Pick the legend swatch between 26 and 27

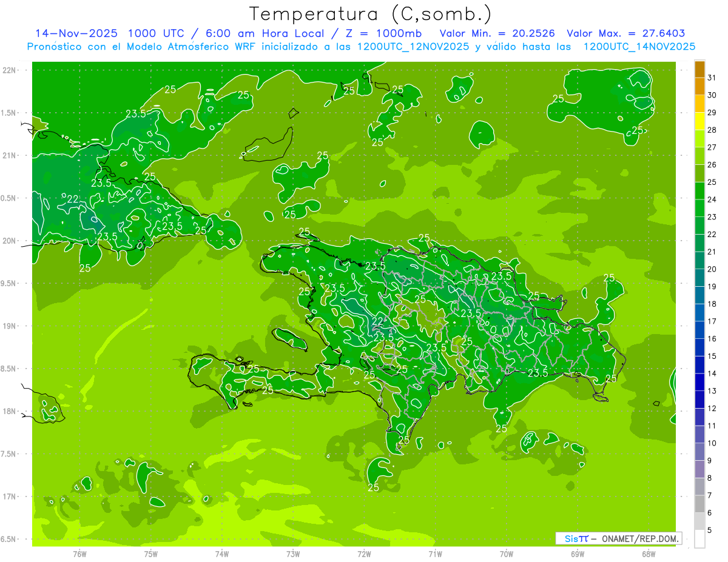pos(699,156)
